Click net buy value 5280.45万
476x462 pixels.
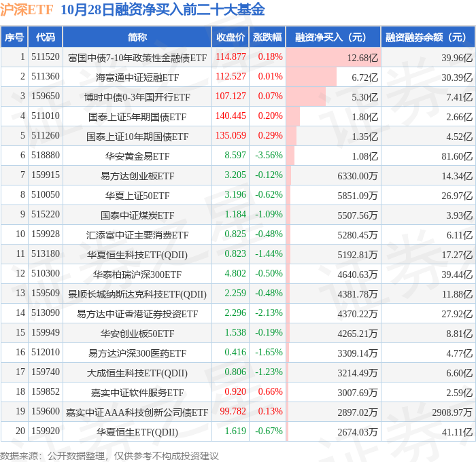tap(358, 235)
